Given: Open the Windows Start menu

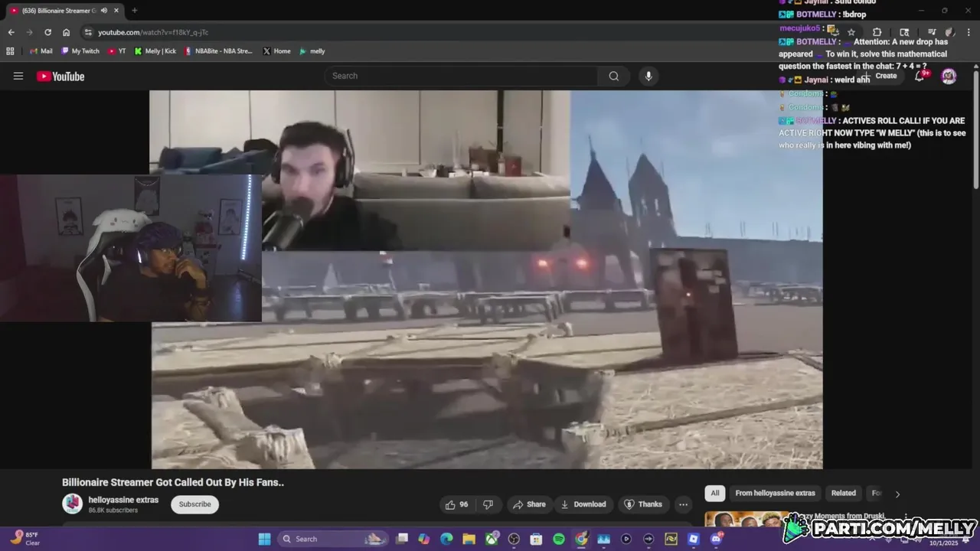Looking at the screenshot, I should pos(264,539).
